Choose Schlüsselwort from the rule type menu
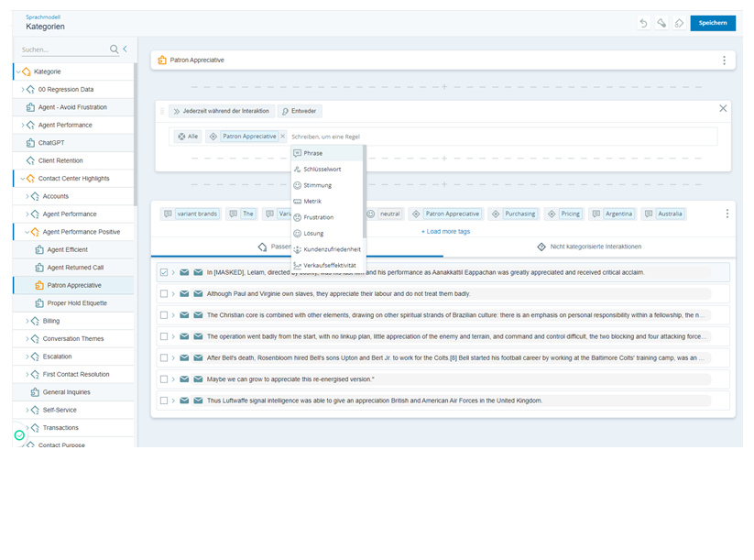Screen dimensions: 754x560 point(327,170)
